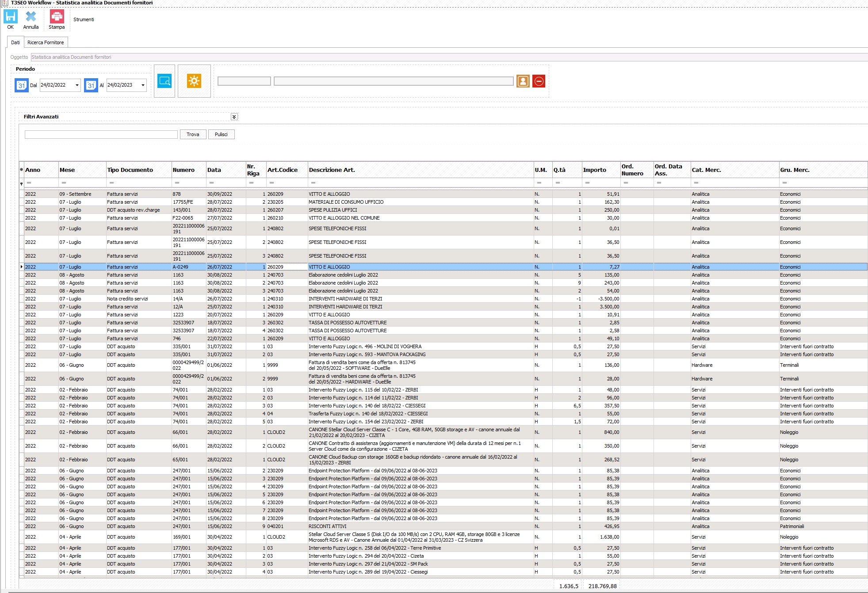Image resolution: width=868 pixels, height=593 pixels.
Task: Click the OK save icon
Action: pos(11,17)
